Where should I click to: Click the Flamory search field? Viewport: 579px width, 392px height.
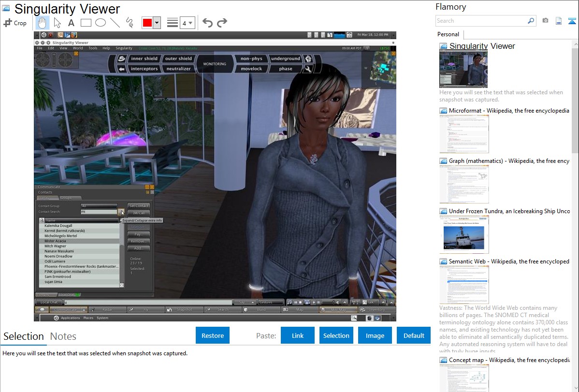tap(481, 21)
